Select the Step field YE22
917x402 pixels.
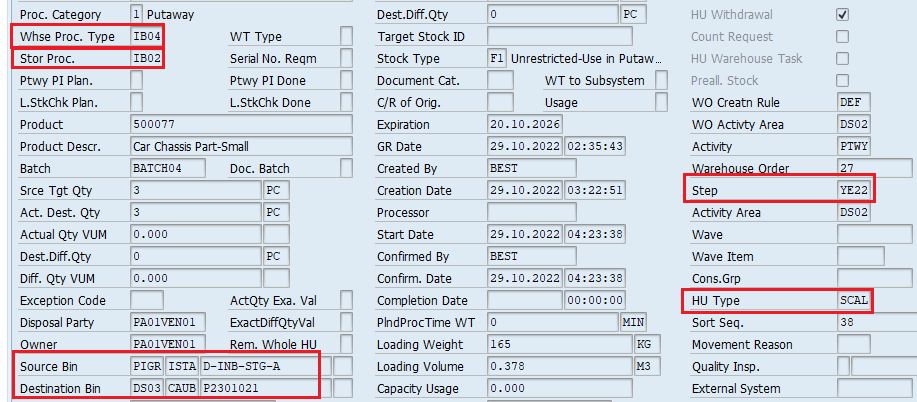tap(855, 191)
